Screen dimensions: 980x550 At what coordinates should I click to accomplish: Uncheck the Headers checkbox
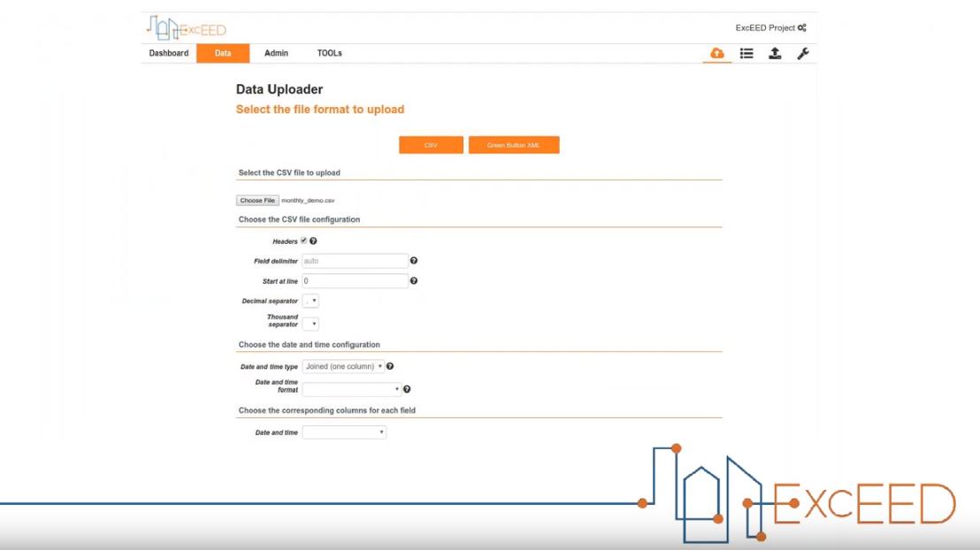[x=303, y=241]
